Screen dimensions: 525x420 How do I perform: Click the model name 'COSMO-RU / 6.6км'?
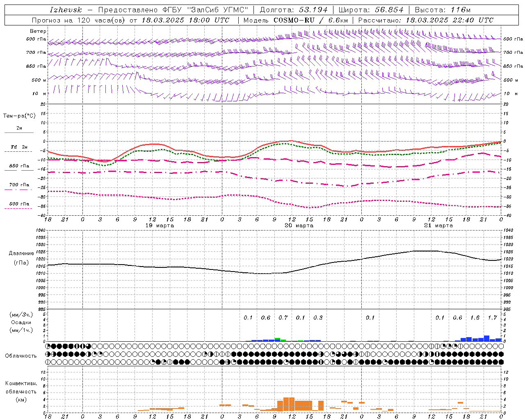point(311,20)
